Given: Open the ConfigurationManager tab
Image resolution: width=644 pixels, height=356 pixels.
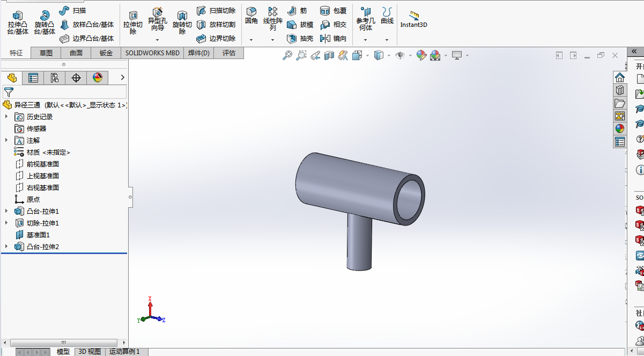Looking at the screenshot, I should point(55,78).
